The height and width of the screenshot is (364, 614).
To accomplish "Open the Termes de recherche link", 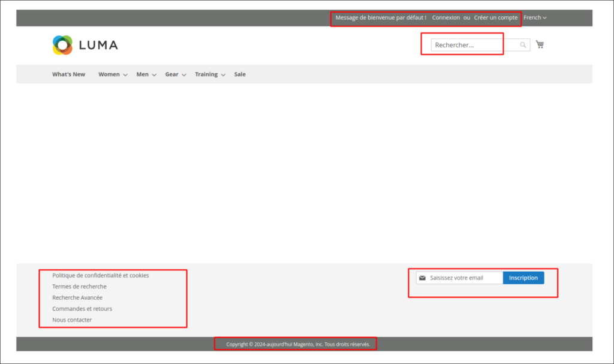I will point(79,287).
